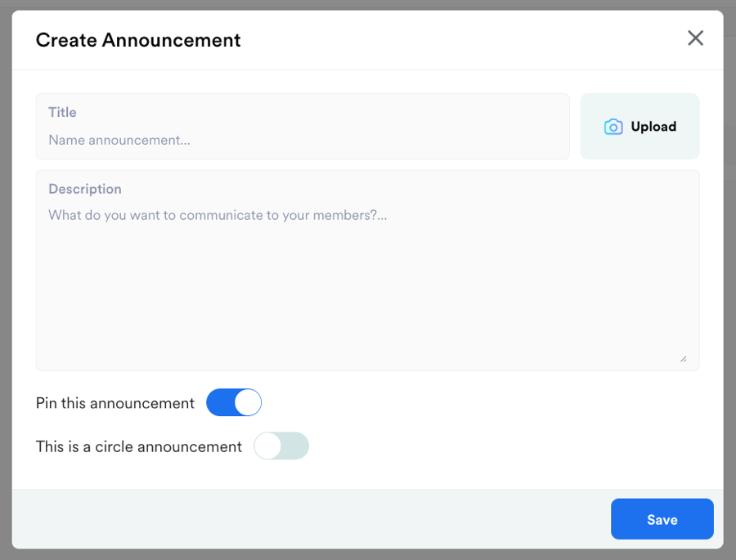The height and width of the screenshot is (560, 736).
Task: Click the Description box resize handle
Action: [x=683, y=358]
